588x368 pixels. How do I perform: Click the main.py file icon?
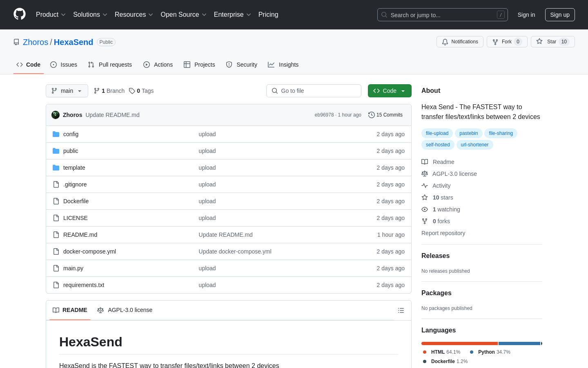pyautogui.click(x=56, y=268)
